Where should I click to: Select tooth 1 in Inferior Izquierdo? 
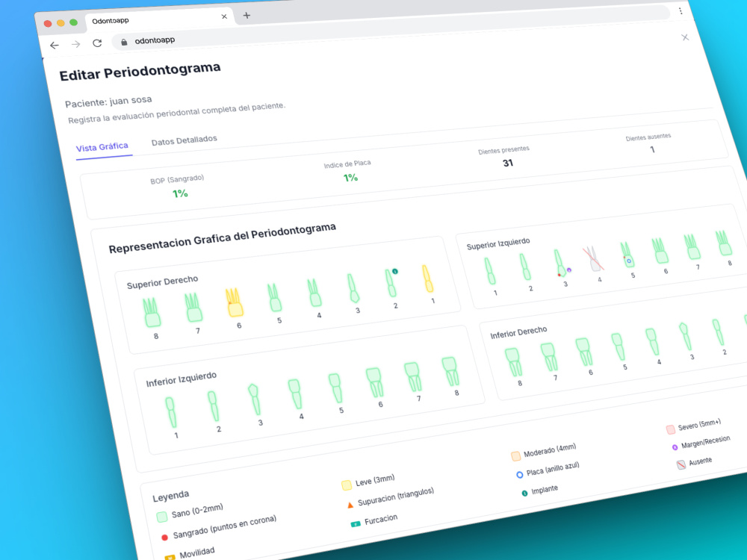(170, 412)
